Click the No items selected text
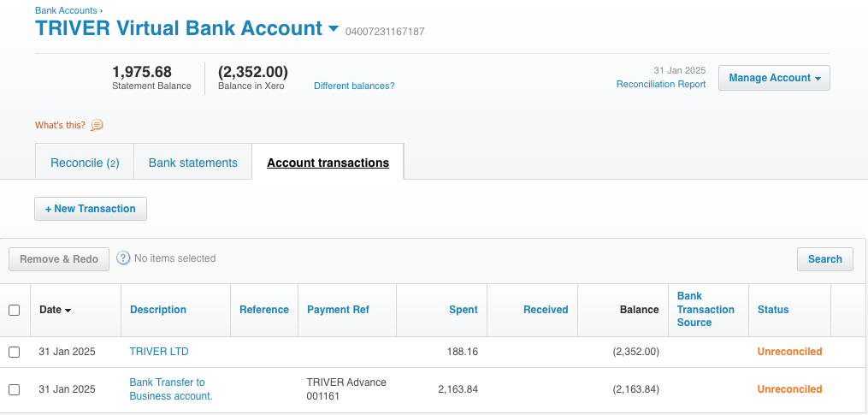The height and width of the screenshot is (415, 868). 175,258
